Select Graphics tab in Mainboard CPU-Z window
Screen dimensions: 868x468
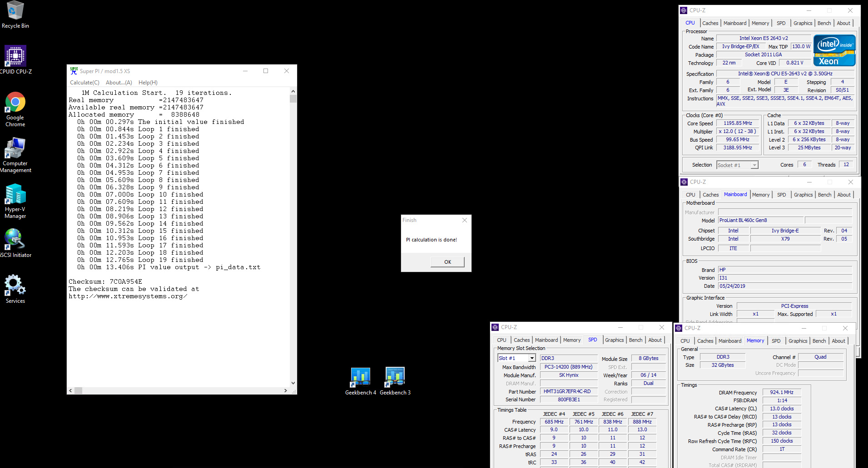click(x=803, y=195)
